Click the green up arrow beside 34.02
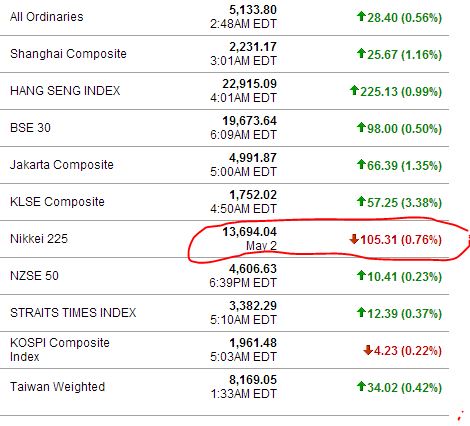 coord(361,386)
